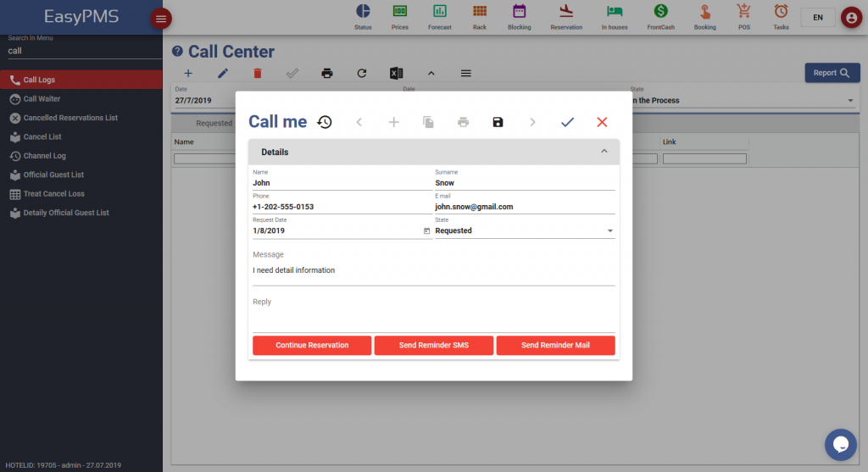Image resolution: width=868 pixels, height=472 pixels.
Task: Open the Blocking calendar icon
Action: (520, 17)
